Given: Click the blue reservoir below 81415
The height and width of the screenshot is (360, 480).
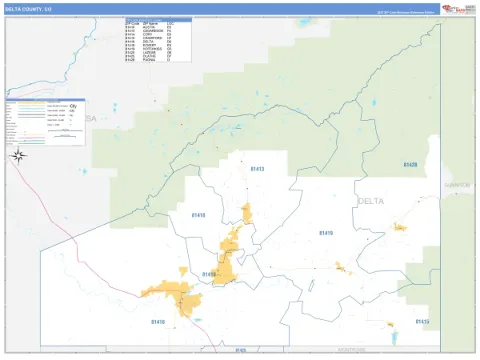Looking at the screenshot, I should (x=395, y=338).
